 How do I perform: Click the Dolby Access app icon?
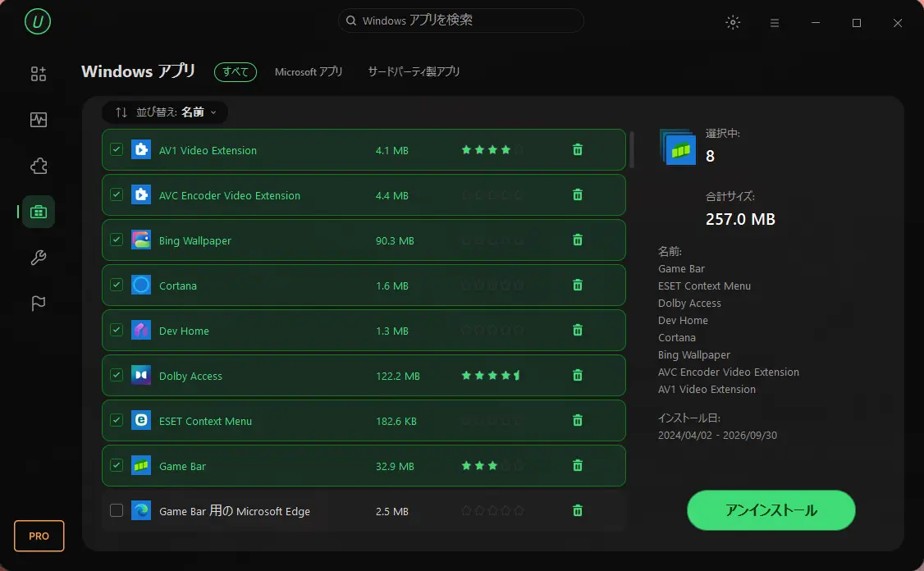pos(141,375)
